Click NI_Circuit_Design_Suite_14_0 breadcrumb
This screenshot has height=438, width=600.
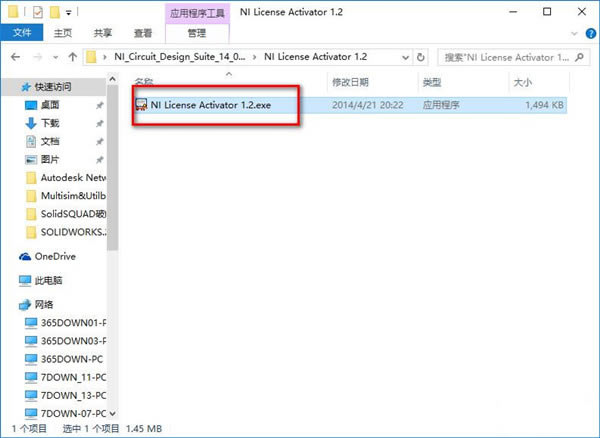[180, 57]
